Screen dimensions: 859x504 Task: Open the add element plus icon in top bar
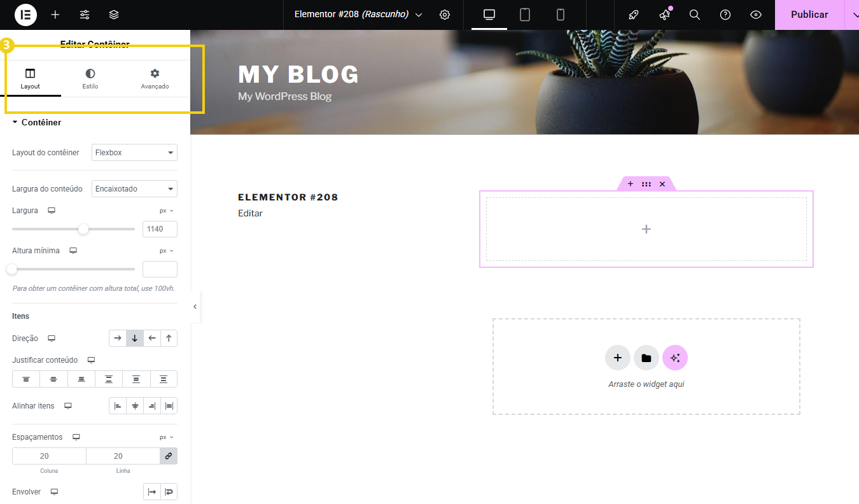[55, 15]
